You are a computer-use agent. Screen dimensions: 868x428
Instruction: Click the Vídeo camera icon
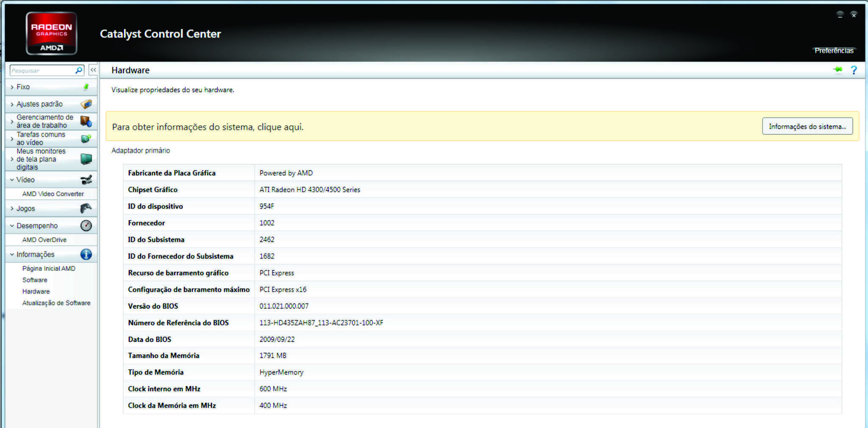pos(86,179)
